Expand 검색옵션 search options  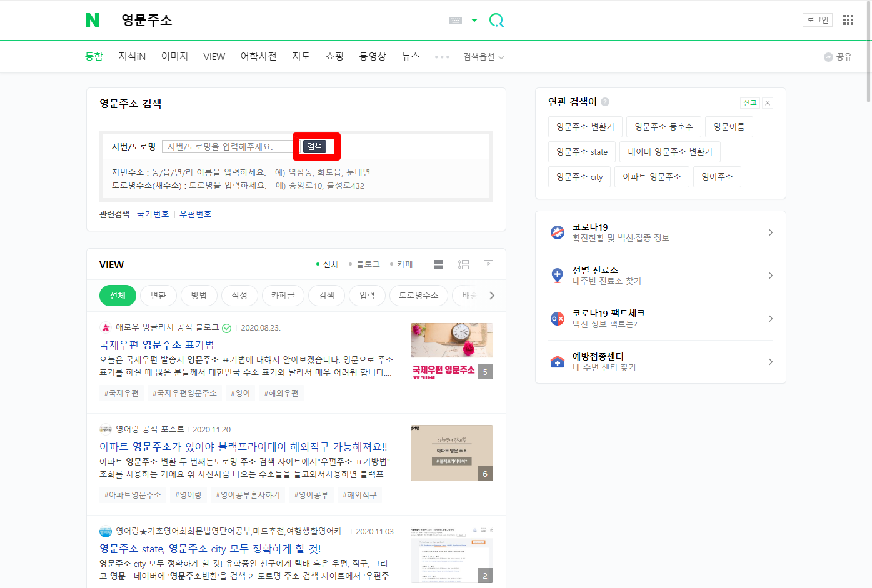pyautogui.click(x=483, y=57)
